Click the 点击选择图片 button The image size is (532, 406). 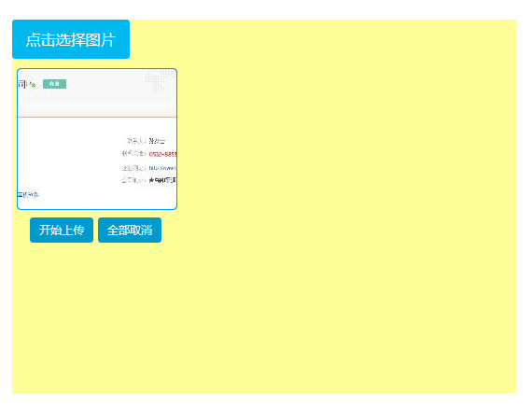coord(71,39)
